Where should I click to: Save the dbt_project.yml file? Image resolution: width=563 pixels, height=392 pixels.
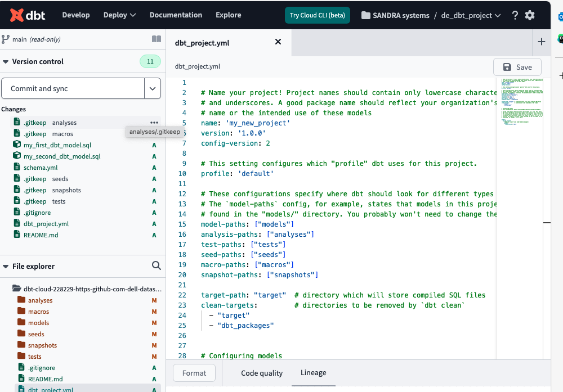pyautogui.click(x=517, y=67)
